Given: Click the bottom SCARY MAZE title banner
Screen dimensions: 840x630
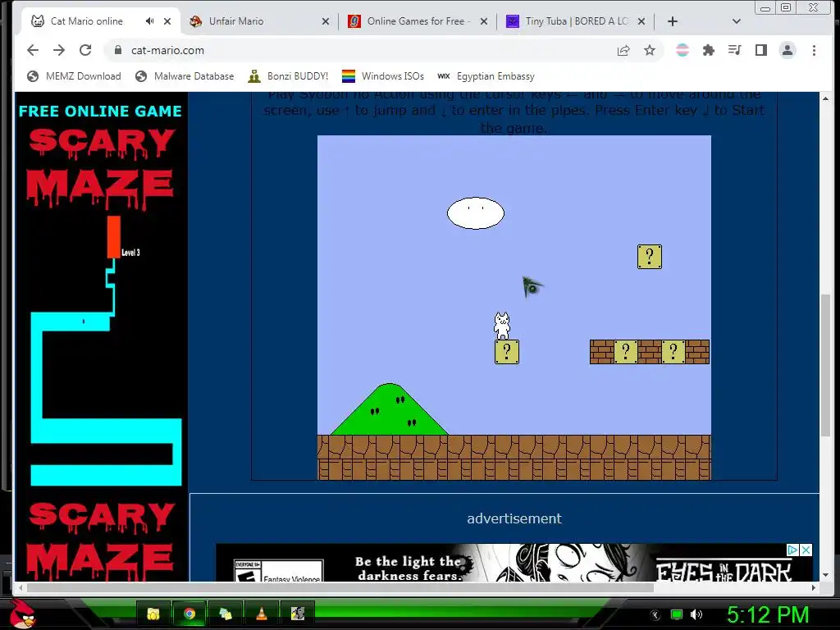Looking at the screenshot, I should pyautogui.click(x=101, y=541).
